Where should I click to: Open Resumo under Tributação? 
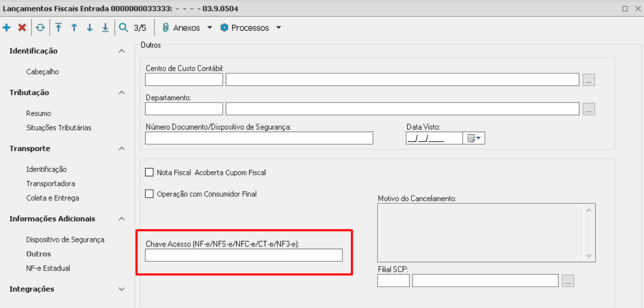point(38,113)
